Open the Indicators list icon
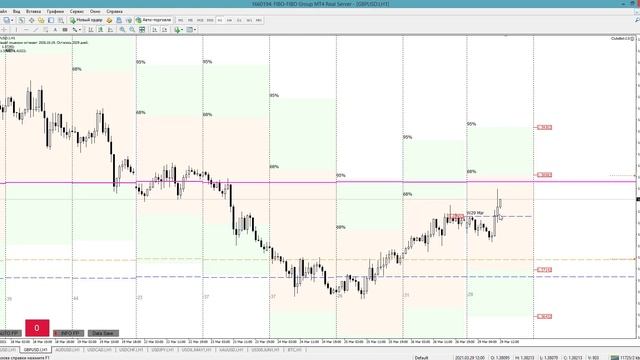 pos(177,29)
